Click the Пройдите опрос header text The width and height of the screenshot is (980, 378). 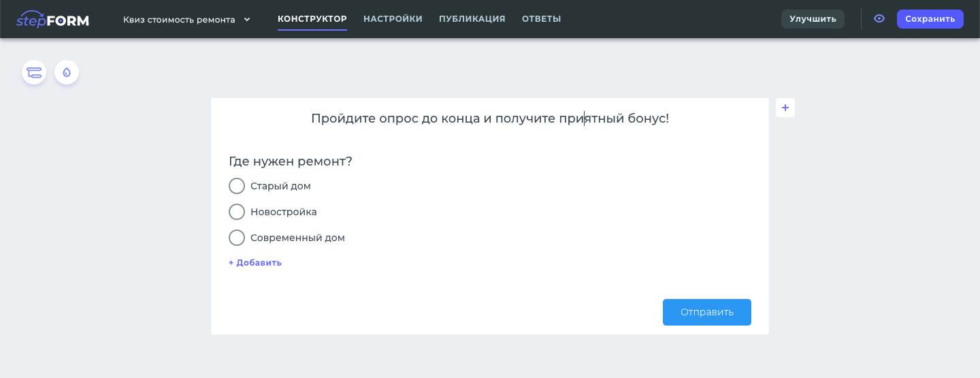click(x=489, y=119)
